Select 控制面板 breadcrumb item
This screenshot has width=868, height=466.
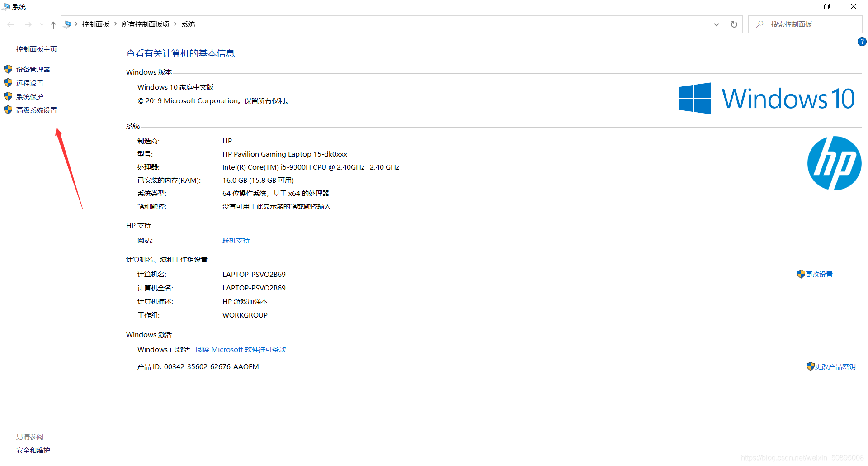pyautogui.click(x=96, y=24)
